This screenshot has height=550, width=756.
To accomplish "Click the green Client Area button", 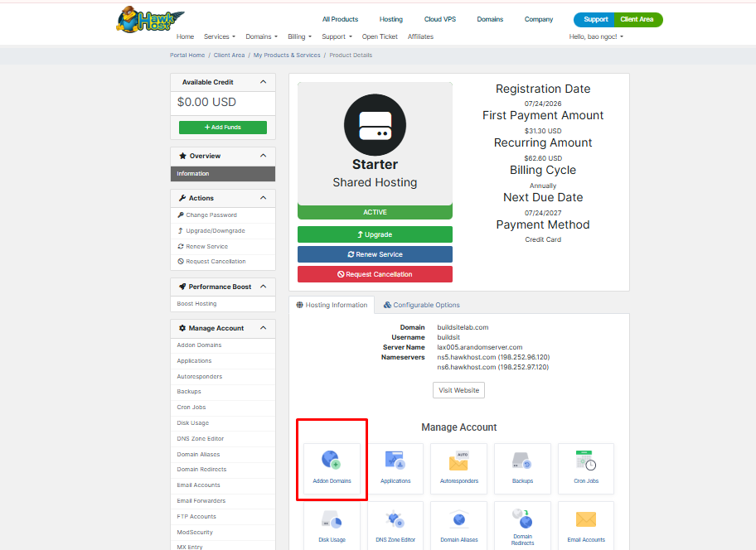I will (637, 19).
